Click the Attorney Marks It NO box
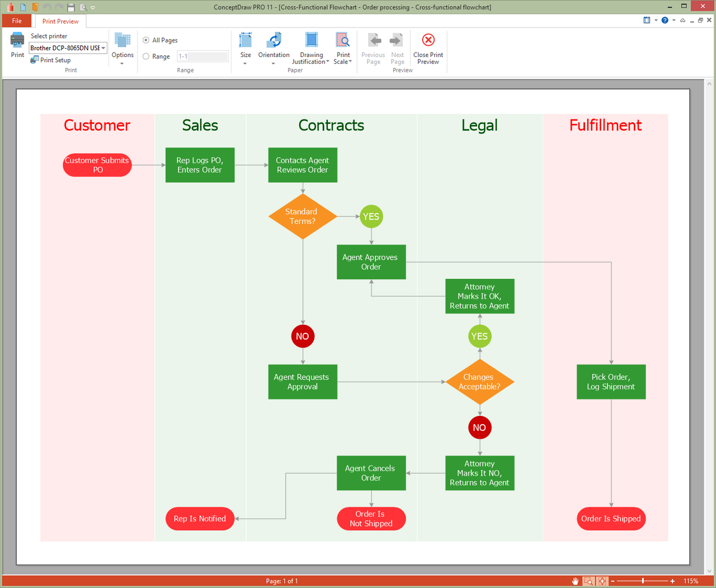716x588 pixels. point(479,473)
